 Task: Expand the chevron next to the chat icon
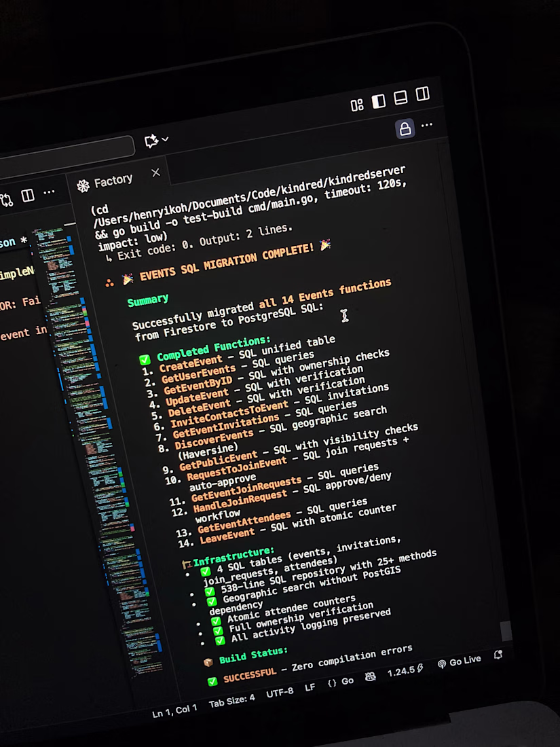[165, 139]
